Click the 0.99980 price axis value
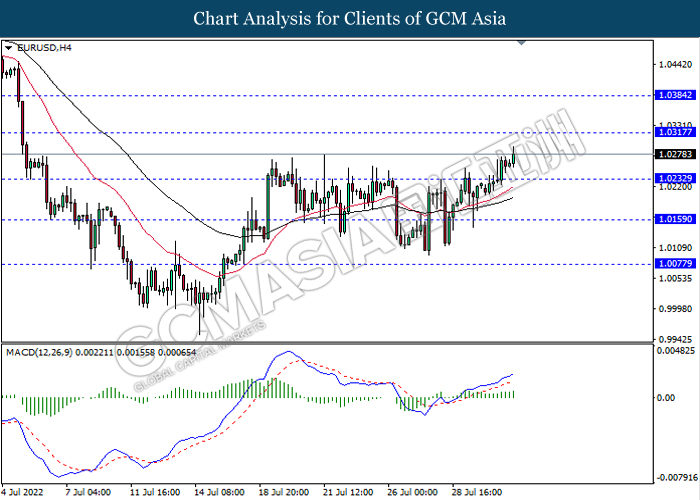 (675, 308)
